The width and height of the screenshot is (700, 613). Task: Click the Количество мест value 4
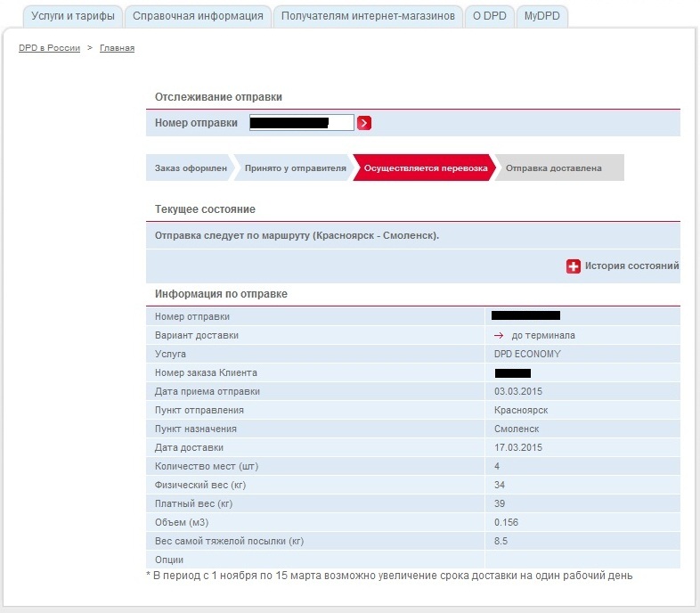click(x=496, y=466)
